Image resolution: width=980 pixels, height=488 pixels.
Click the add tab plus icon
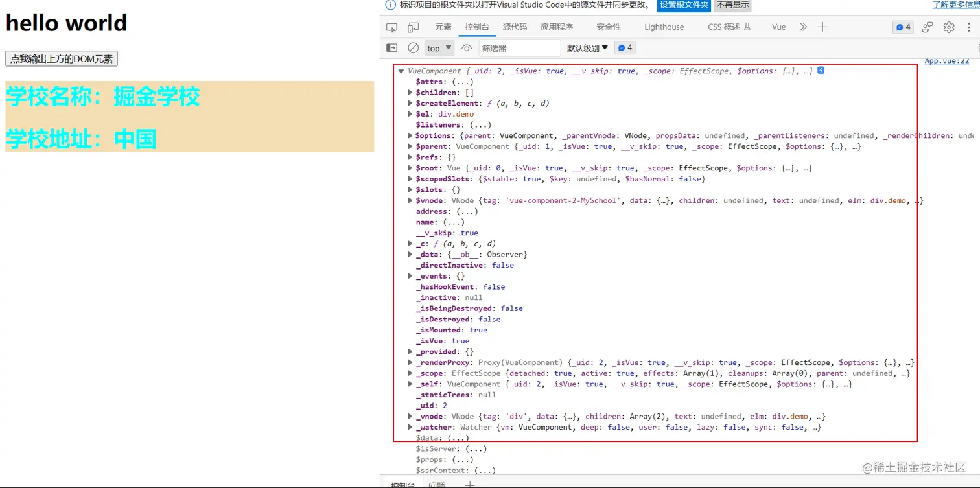point(822,27)
